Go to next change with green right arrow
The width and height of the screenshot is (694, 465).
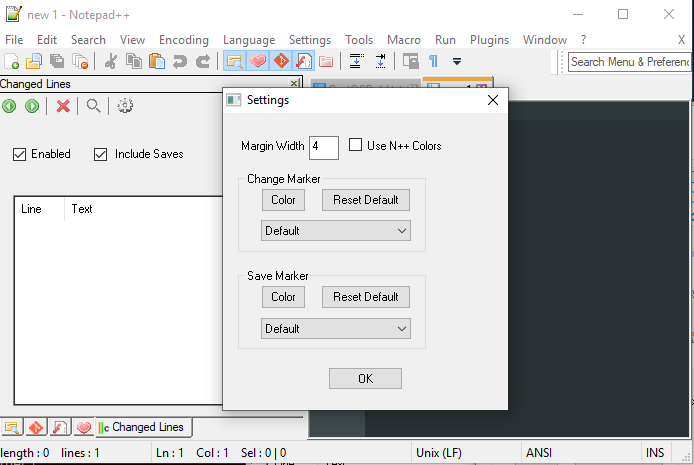click(x=32, y=106)
